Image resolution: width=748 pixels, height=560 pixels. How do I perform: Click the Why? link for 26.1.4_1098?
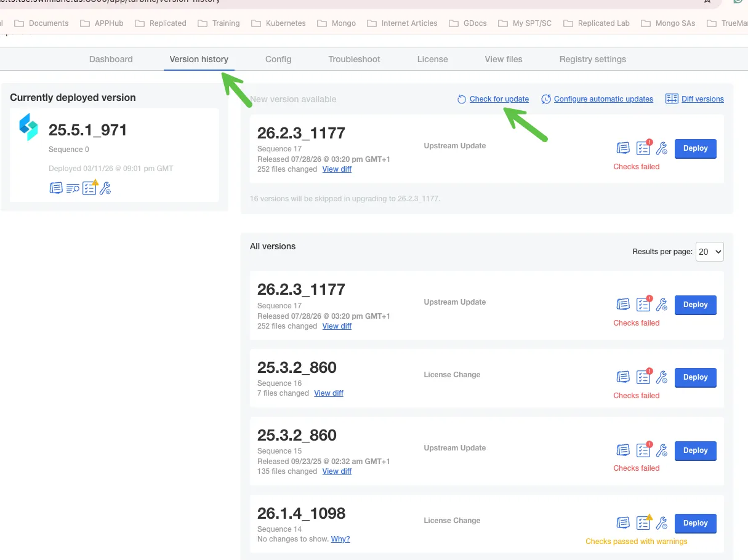point(340,539)
